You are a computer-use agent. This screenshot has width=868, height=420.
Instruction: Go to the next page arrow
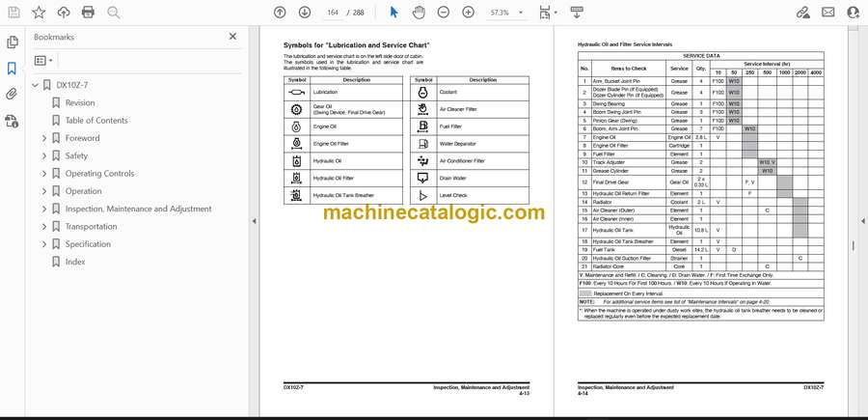tap(305, 13)
